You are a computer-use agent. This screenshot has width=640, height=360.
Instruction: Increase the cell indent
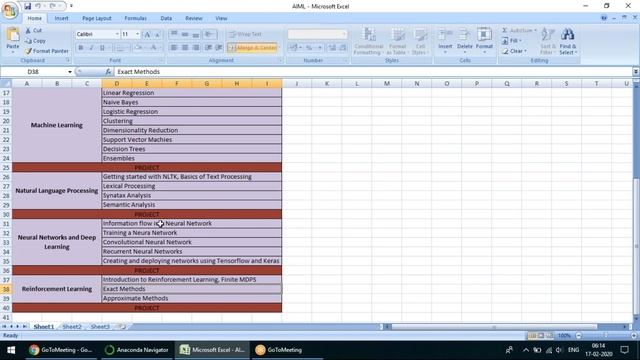[x=219, y=48]
